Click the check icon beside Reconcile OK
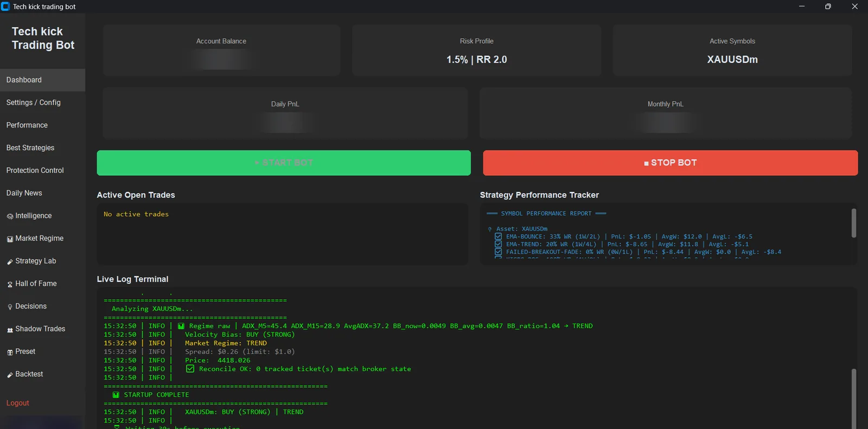Screen dimensions: 868x429 coord(190,369)
